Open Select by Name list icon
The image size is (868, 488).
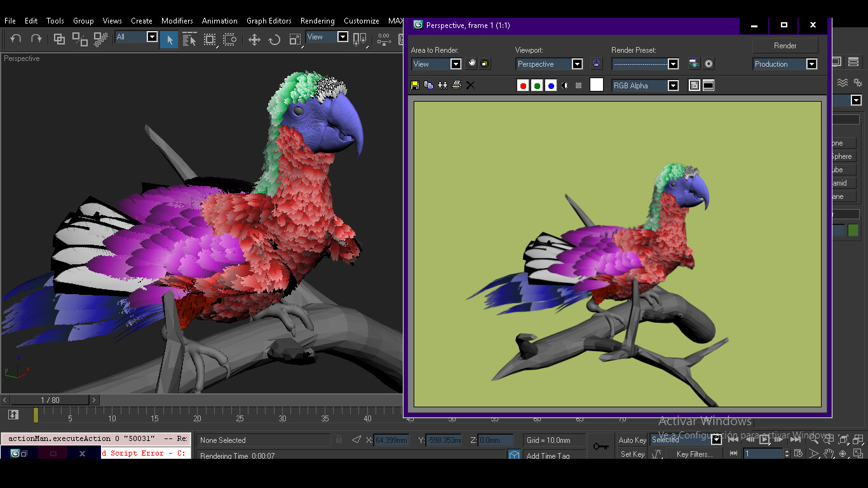(189, 39)
